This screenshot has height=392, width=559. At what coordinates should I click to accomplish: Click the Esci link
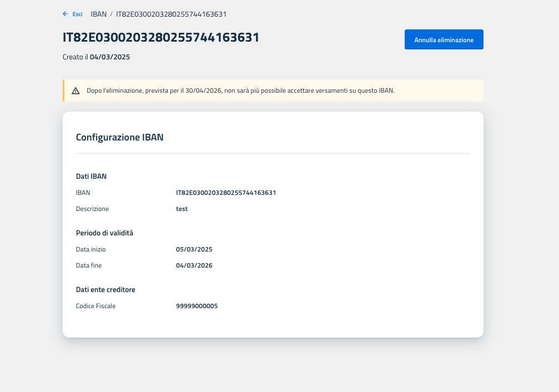point(77,14)
